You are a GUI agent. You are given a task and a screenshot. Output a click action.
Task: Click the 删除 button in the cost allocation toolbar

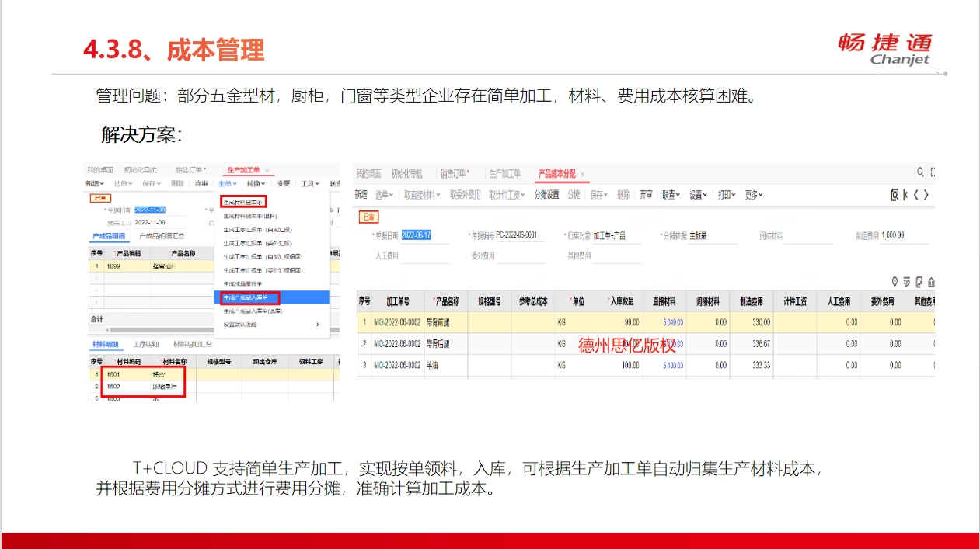pyautogui.click(x=623, y=195)
